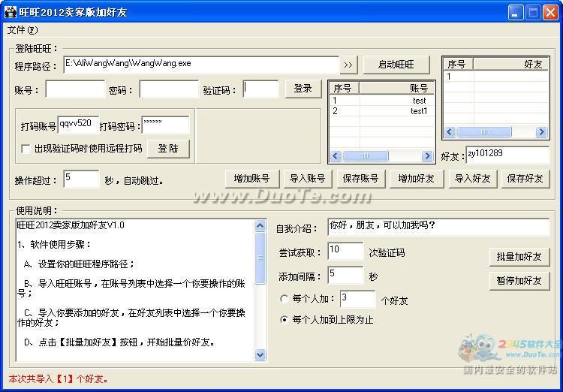Click the 账号 column header

click(x=397, y=88)
